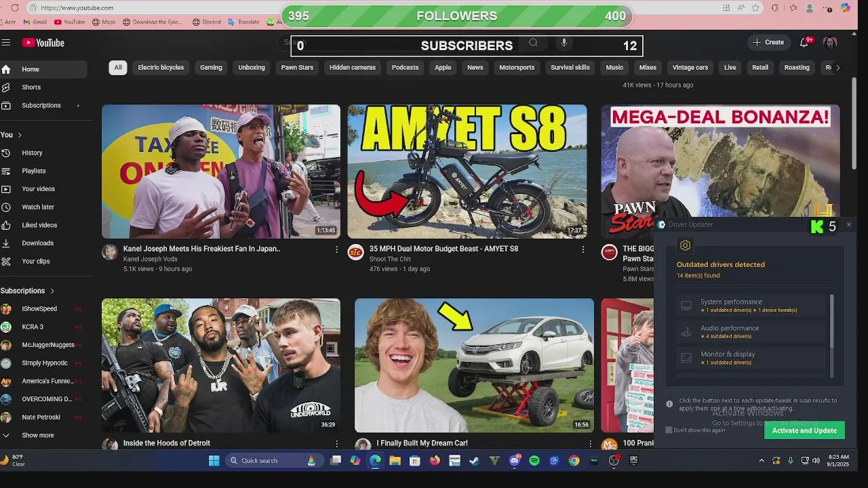This screenshot has width=868, height=488.
Task: Click the YouTube page vertical scrollbar
Action: [854, 125]
